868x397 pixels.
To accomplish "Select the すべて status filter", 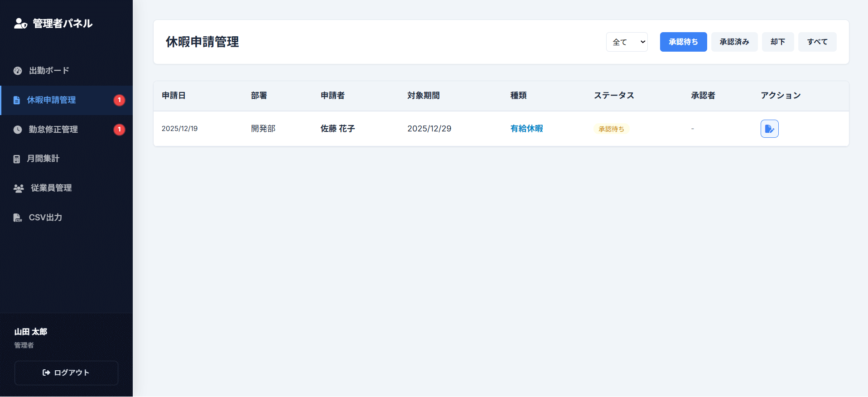I will click(817, 42).
